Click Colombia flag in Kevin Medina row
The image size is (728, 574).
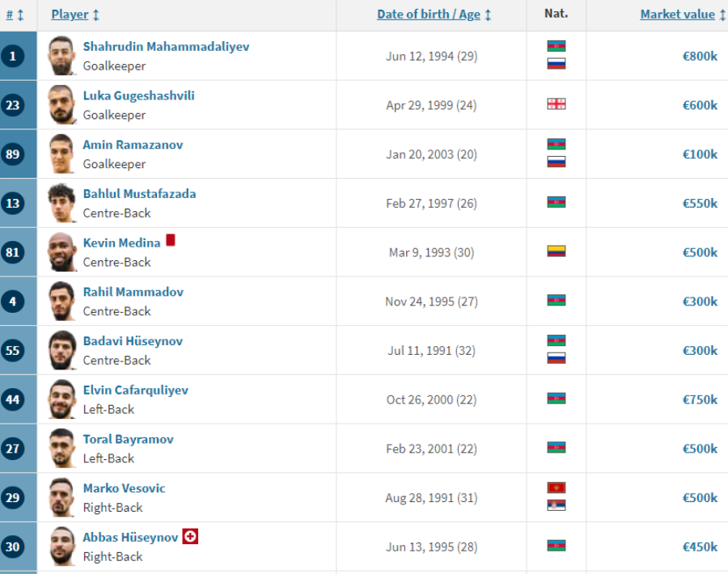(556, 251)
